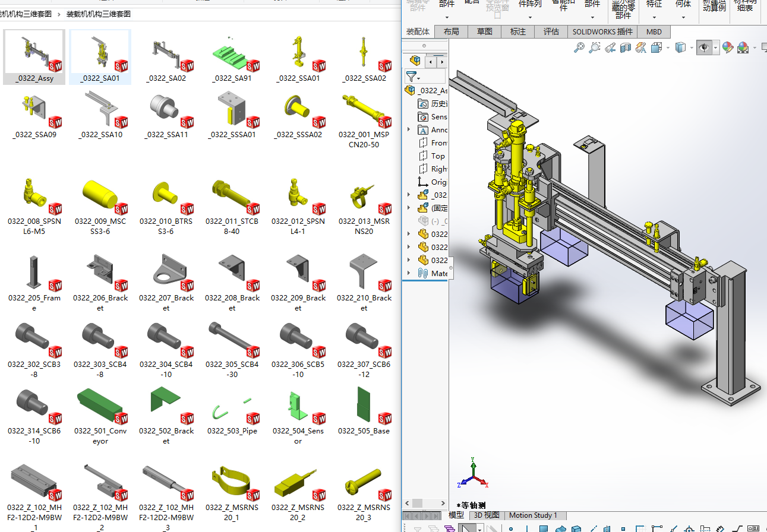Open Edit Appearance color ball icon
This screenshot has height=532, width=767.
coord(728,48)
